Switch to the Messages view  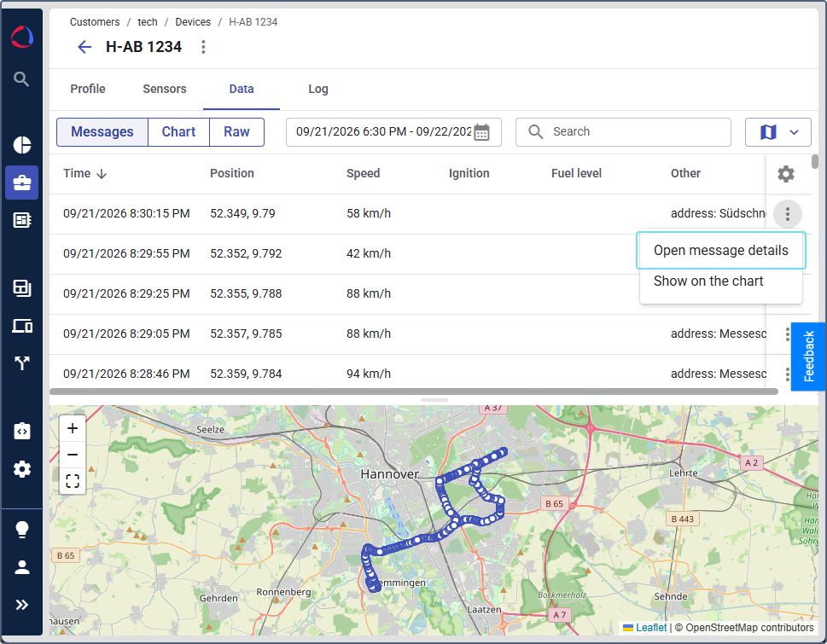(102, 131)
